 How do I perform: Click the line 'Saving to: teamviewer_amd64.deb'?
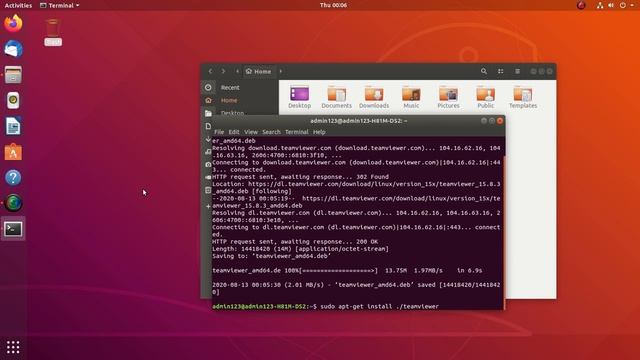tap(271, 256)
